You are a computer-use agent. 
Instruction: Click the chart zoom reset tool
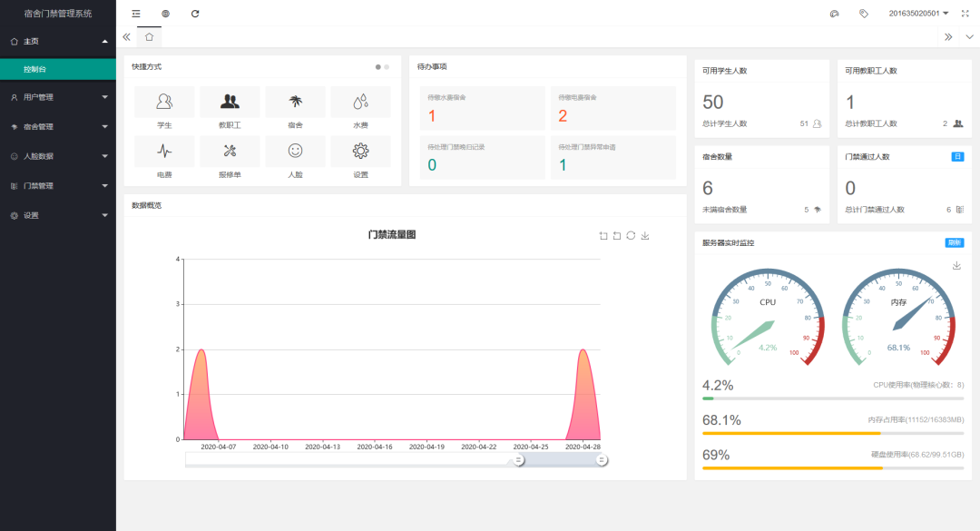point(617,236)
